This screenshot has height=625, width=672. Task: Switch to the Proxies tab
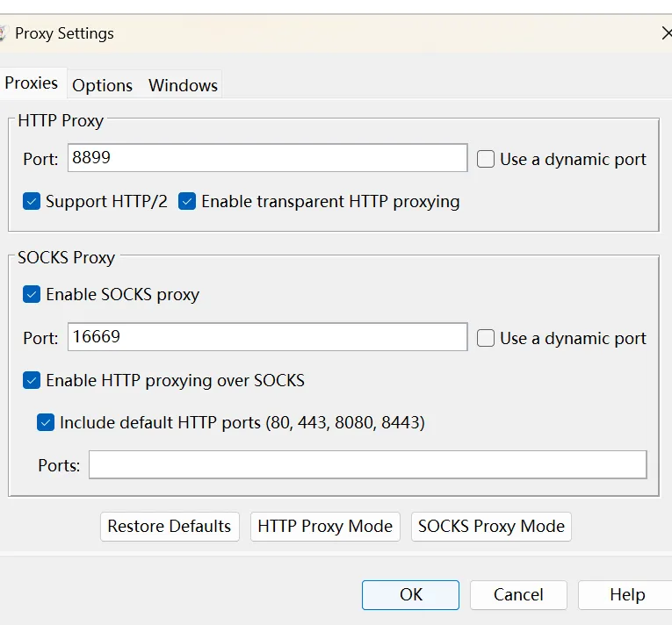pyautogui.click(x=32, y=83)
